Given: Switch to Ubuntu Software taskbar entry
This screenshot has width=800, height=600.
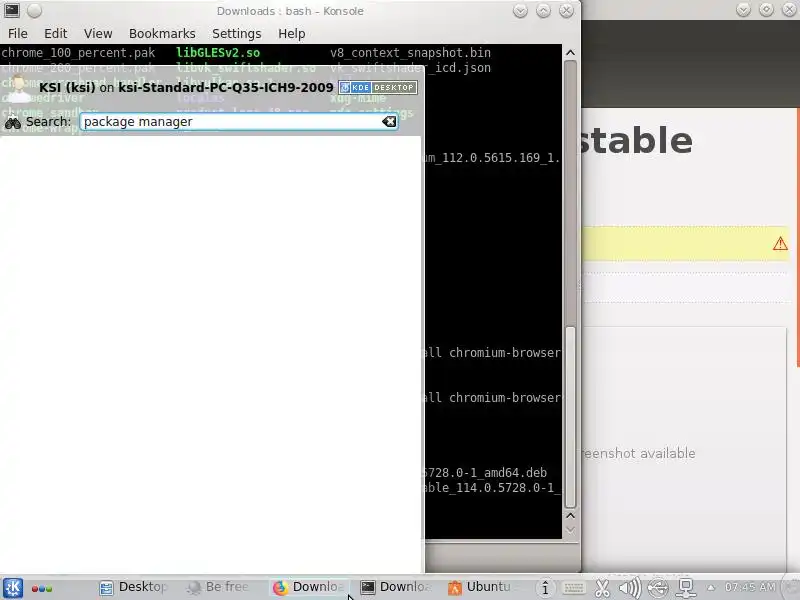Looking at the screenshot, I should pos(482,587).
